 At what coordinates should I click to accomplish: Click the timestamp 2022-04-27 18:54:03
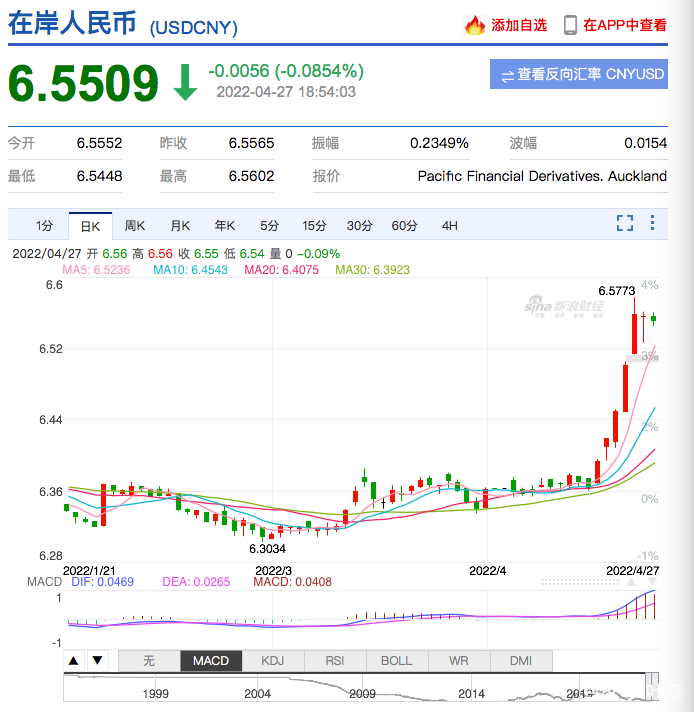pyautogui.click(x=286, y=92)
